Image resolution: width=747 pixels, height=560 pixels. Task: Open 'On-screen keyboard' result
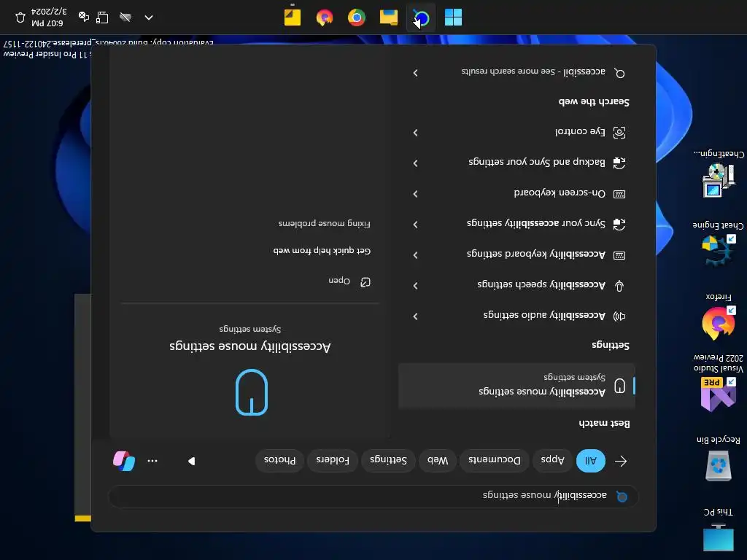[x=516, y=194]
